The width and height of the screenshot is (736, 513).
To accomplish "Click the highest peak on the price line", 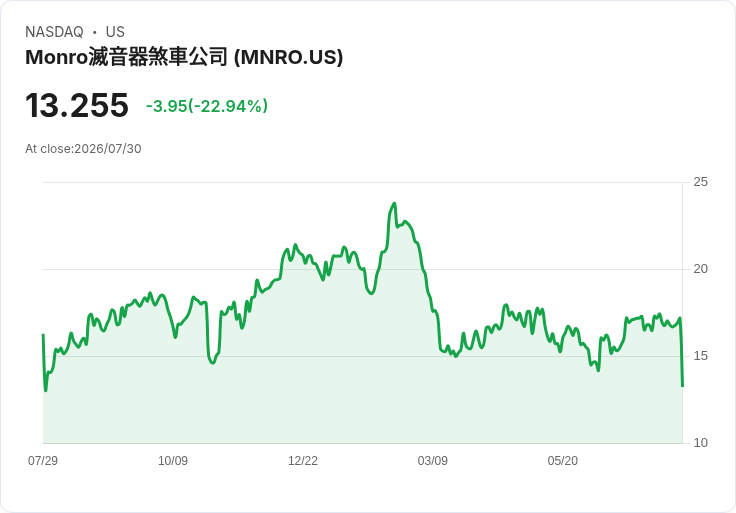I will point(394,204).
